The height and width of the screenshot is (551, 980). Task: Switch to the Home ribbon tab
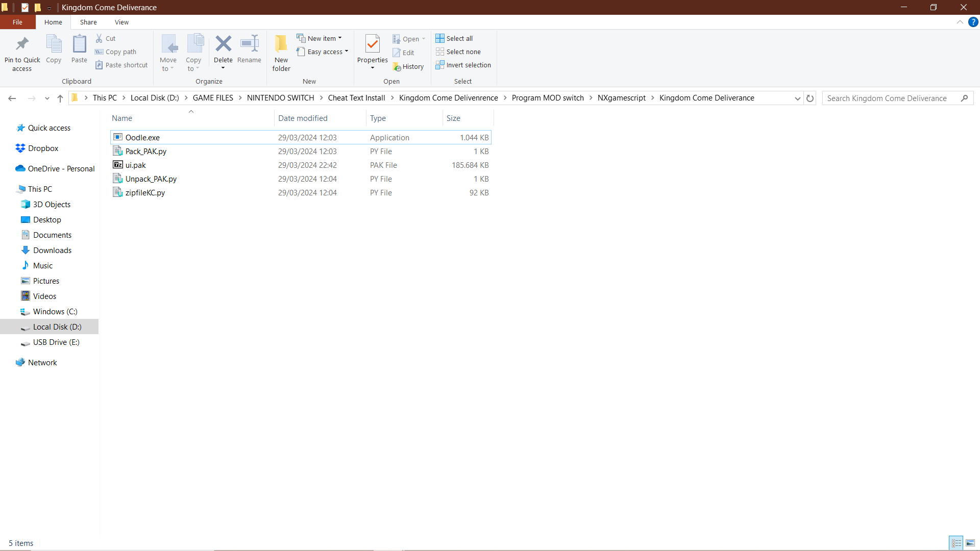point(53,22)
